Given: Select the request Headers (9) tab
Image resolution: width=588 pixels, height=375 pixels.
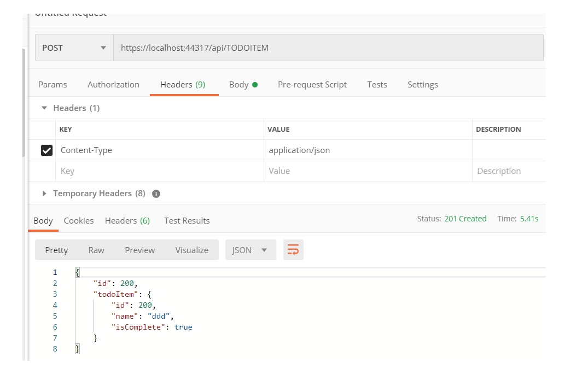Looking at the screenshot, I should [x=183, y=85].
